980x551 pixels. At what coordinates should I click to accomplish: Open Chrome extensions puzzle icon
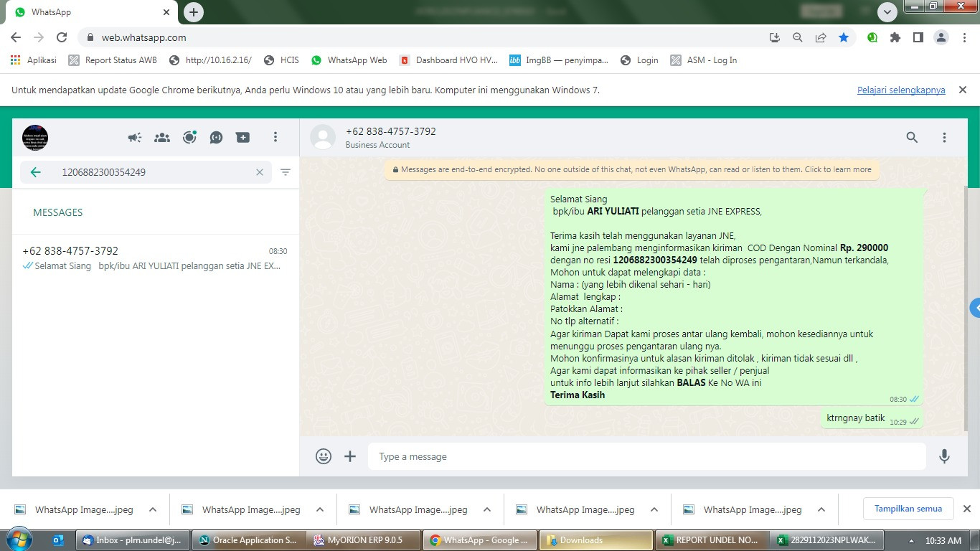[895, 37]
